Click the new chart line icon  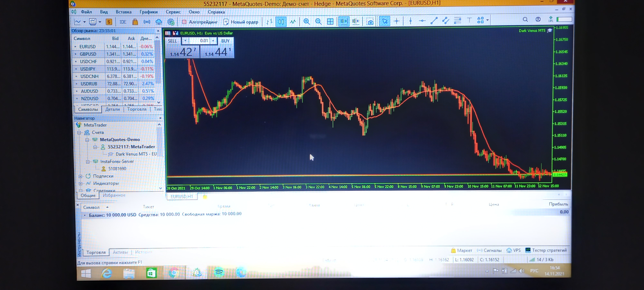[77, 22]
